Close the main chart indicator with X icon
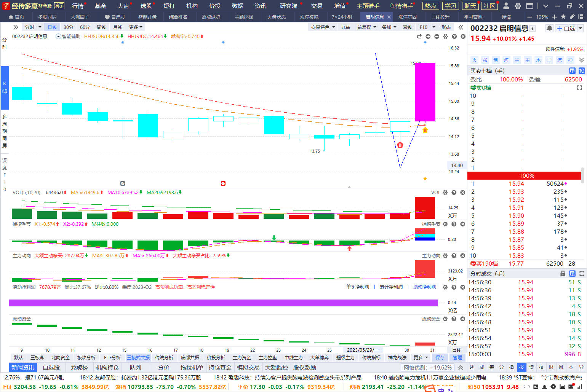The image size is (587, 392). [x=463, y=36]
